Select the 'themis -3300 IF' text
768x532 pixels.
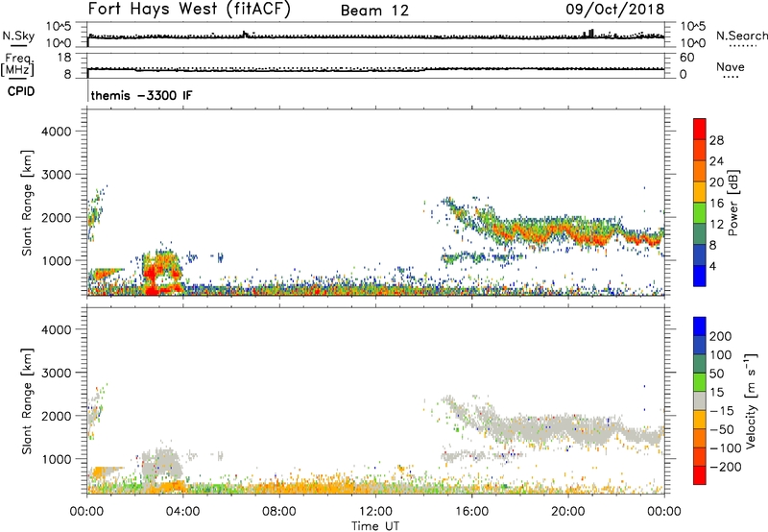(x=141, y=95)
